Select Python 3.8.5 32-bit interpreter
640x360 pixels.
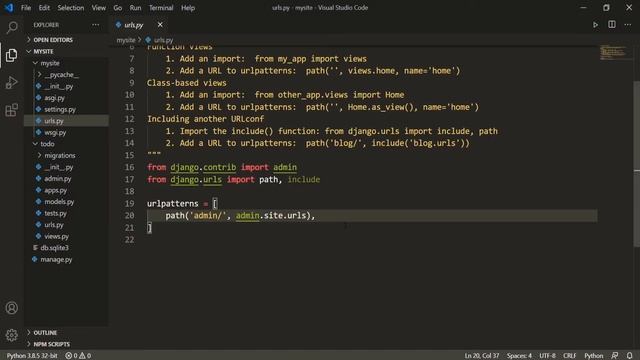click(32, 356)
